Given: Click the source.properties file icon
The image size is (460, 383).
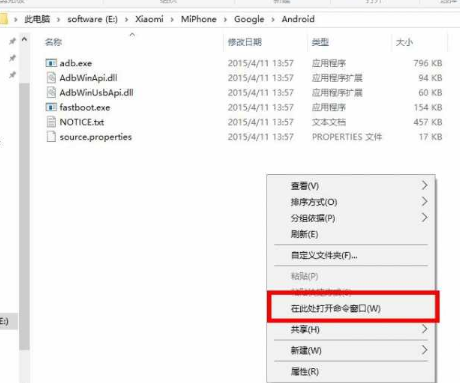Looking at the screenshot, I should (x=51, y=137).
